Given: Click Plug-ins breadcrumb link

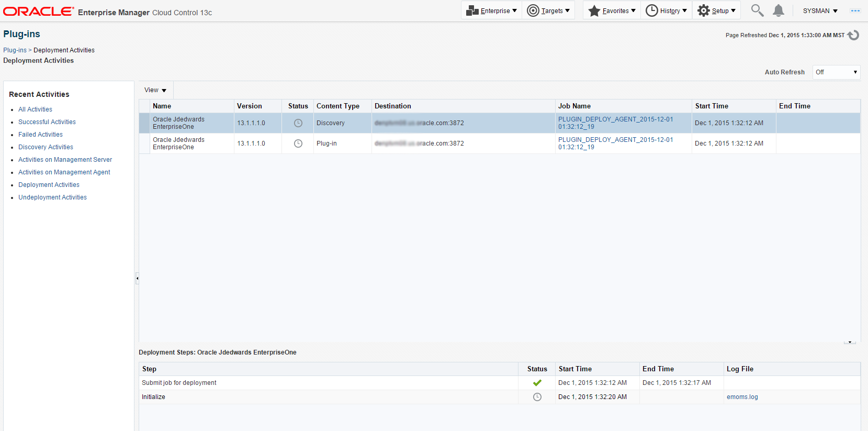Looking at the screenshot, I should click(15, 50).
